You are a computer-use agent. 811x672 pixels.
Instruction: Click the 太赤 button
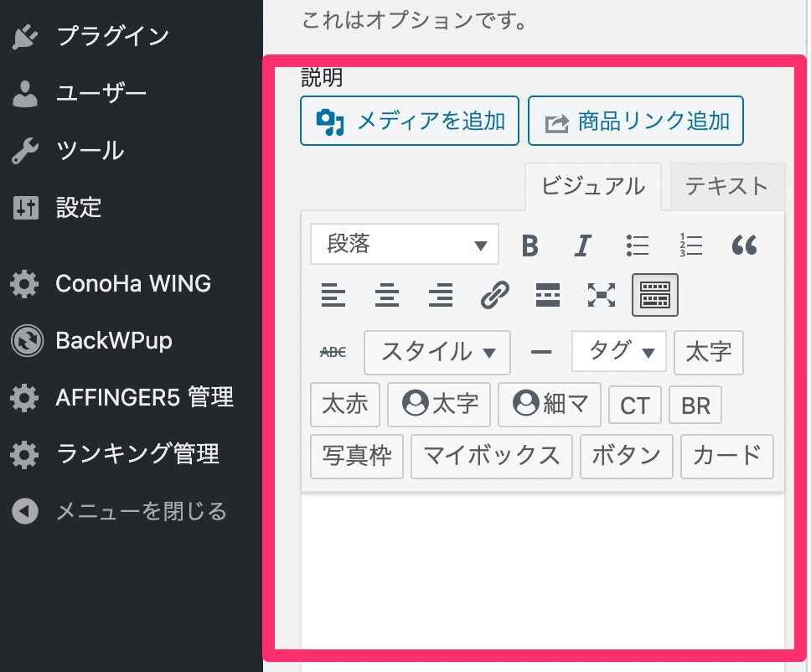345,405
